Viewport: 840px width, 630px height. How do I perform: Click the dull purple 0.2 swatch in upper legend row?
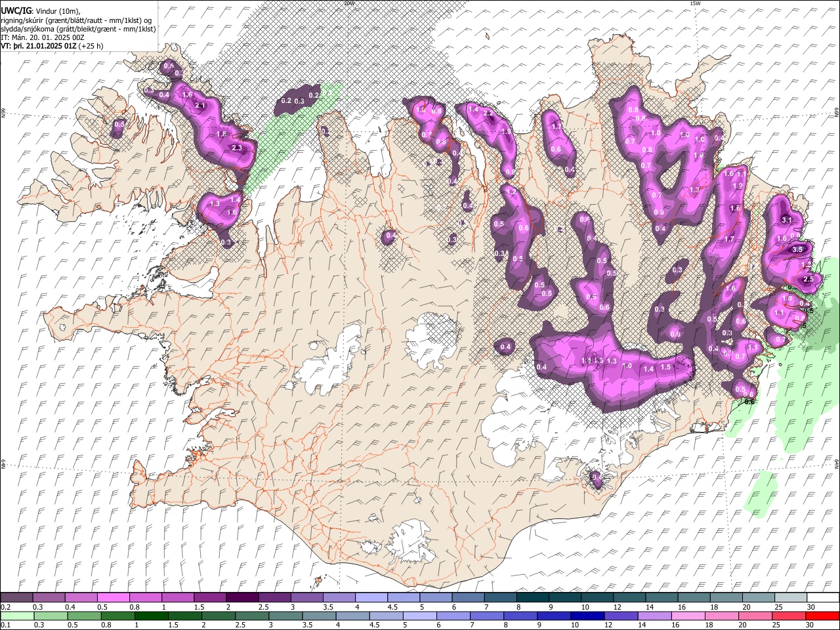[x=16, y=598]
